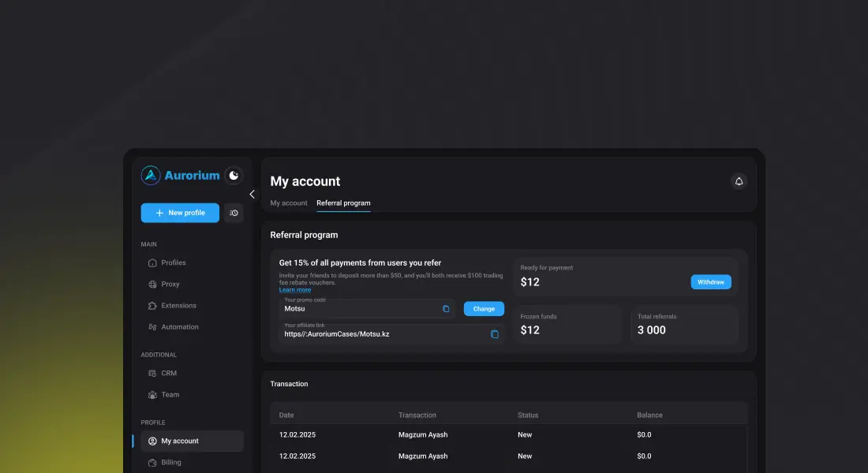Navigate to CRM section
This screenshot has width=868, height=473.
(169, 373)
